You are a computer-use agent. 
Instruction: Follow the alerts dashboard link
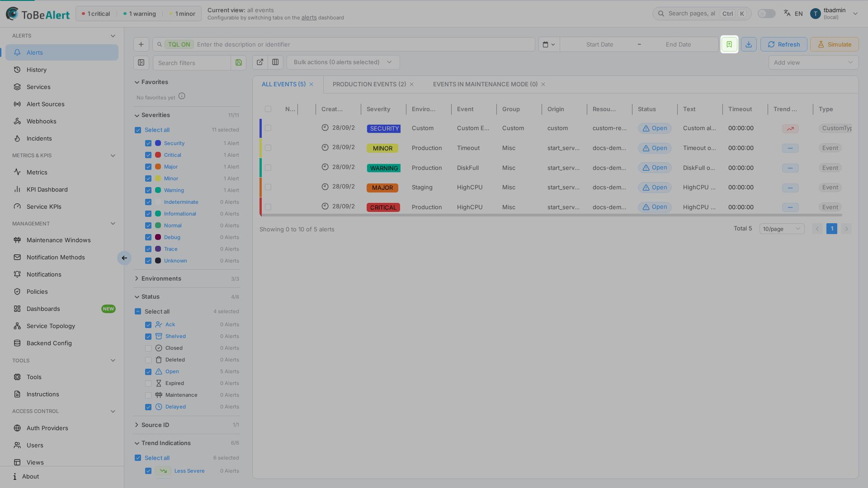[309, 18]
